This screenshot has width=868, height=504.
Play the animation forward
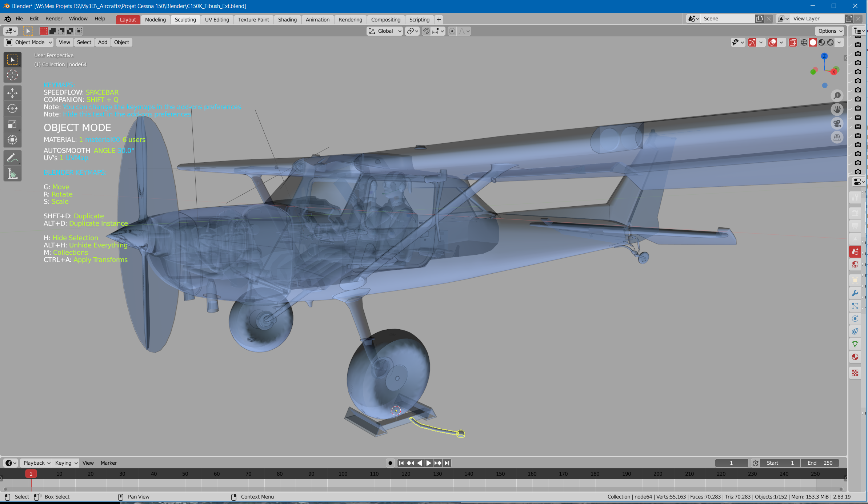[x=428, y=463]
